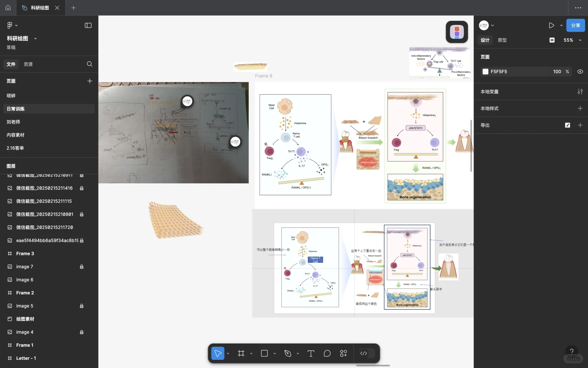Select the Comment tool
The width and height of the screenshot is (588, 368).
pos(327,353)
